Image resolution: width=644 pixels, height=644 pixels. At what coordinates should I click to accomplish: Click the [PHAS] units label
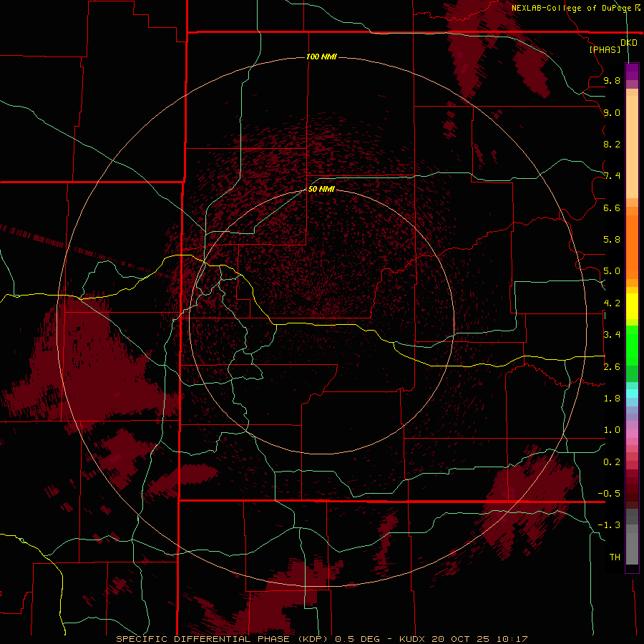point(605,50)
